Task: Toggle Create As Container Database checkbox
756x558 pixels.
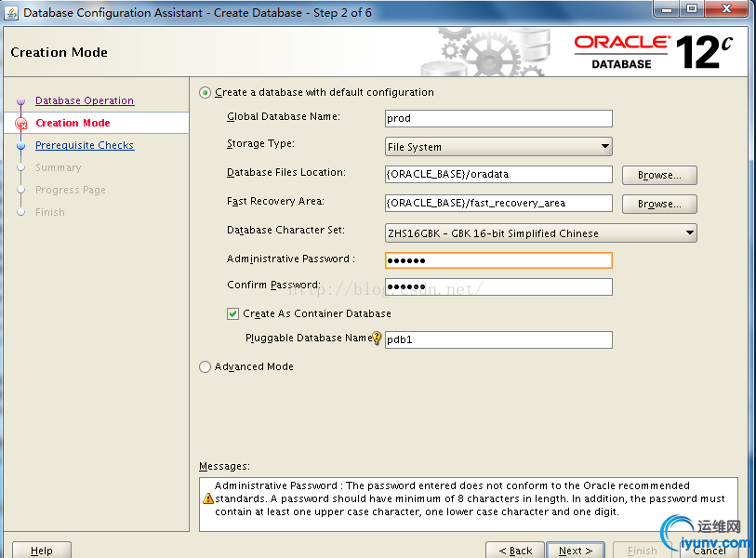Action: click(232, 314)
